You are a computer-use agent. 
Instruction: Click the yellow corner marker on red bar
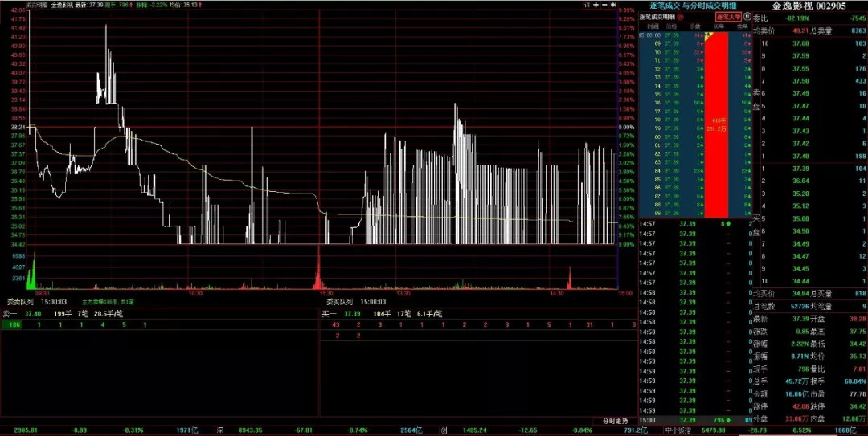[x=709, y=36]
